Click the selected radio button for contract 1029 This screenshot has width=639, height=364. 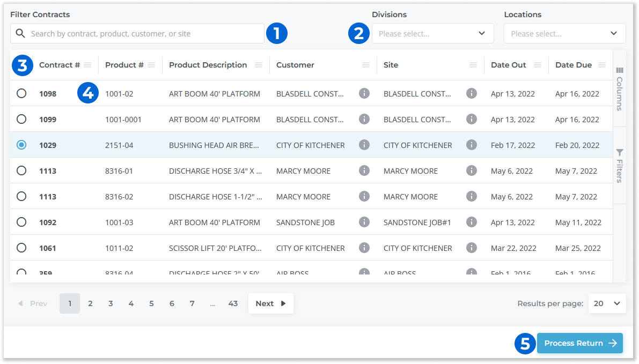pyautogui.click(x=21, y=145)
